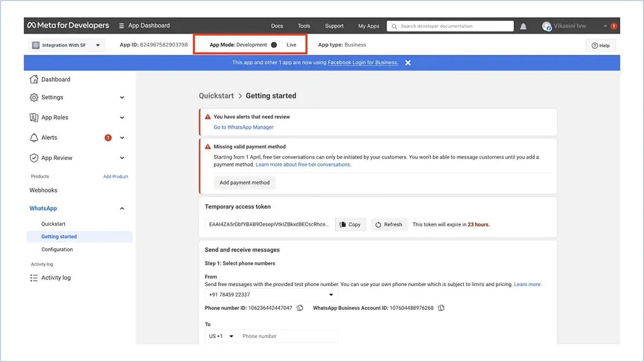Click the Meta for Developers logo
The image size is (644, 362).
pos(68,25)
